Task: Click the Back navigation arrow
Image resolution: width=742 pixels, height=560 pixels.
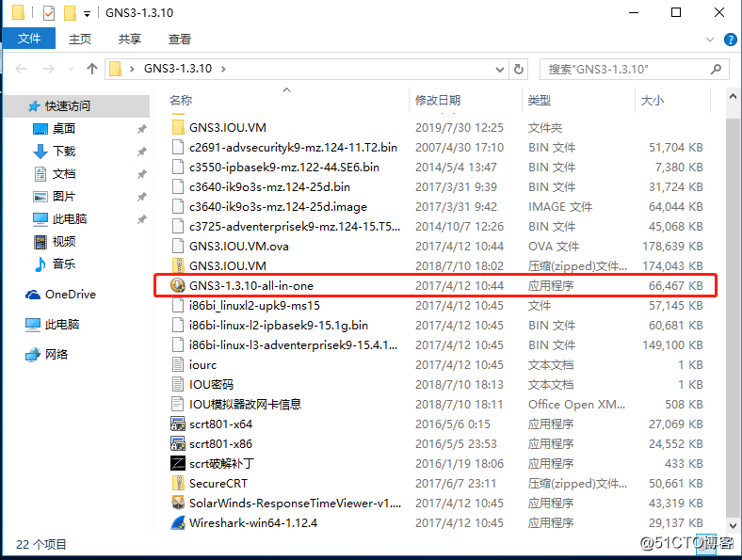Action: [x=21, y=69]
